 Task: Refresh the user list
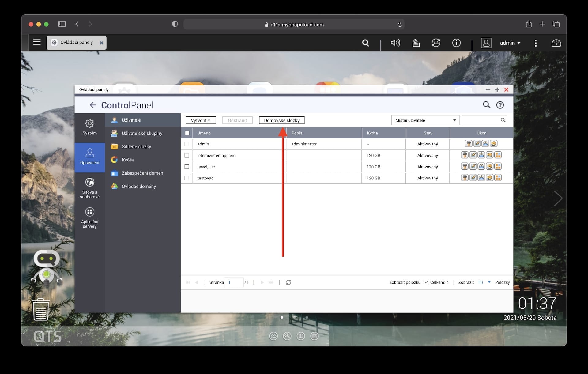[288, 282]
